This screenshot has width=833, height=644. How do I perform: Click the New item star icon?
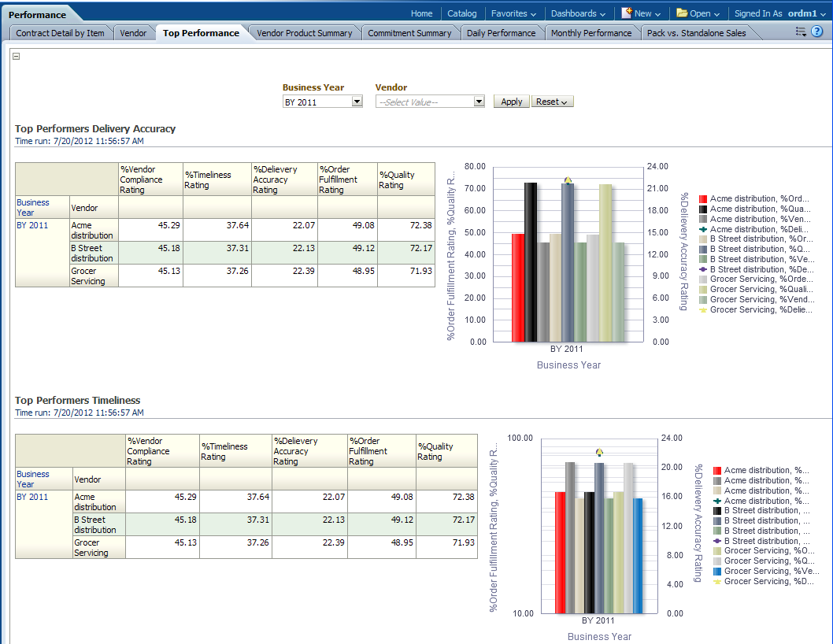pyautogui.click(x=627, y=13)
